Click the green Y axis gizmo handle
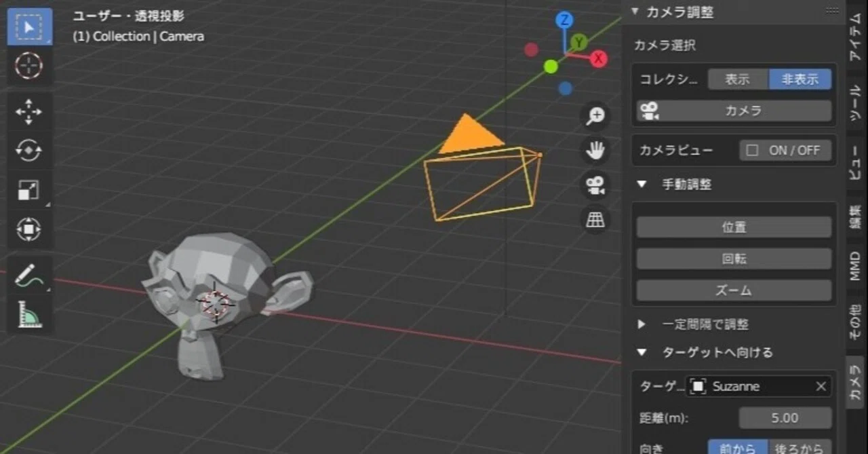Image resolution: width=868 pixels, height=454 pixels. click(x=579, y=42)
